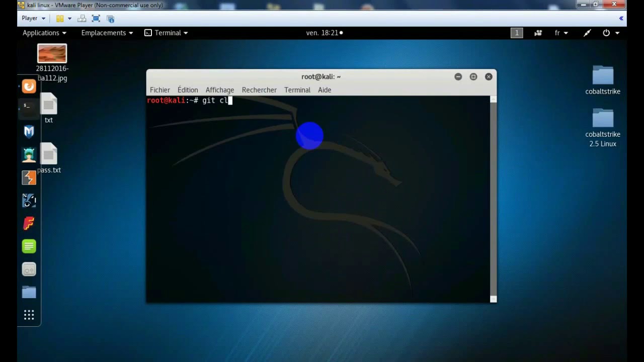Open the Terminal icon in the dock
644x362 pixels.
pos(28,107)
